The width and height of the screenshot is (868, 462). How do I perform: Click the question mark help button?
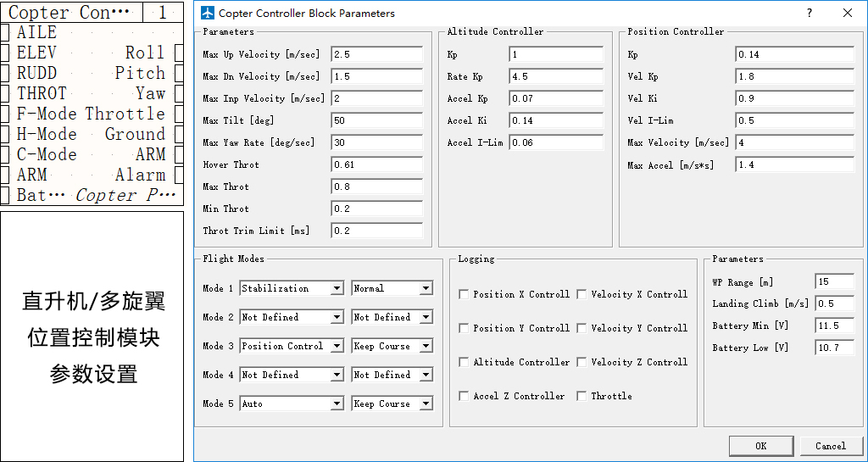809,13
